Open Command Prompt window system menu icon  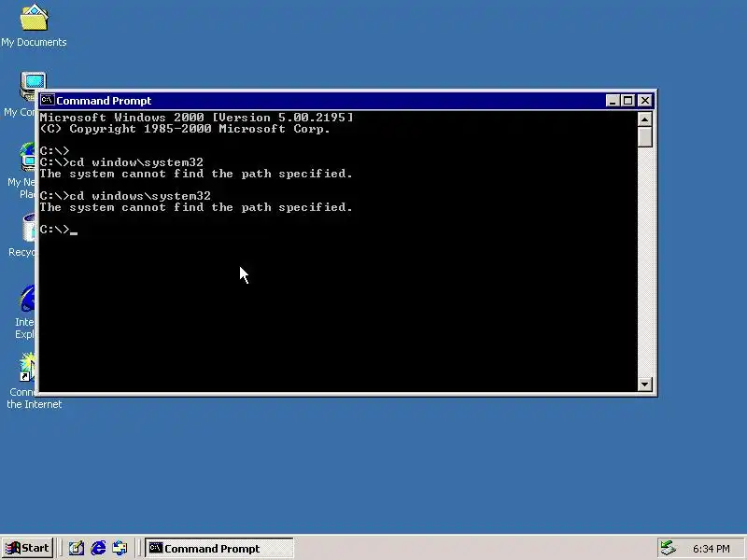(x=47, y=100)
